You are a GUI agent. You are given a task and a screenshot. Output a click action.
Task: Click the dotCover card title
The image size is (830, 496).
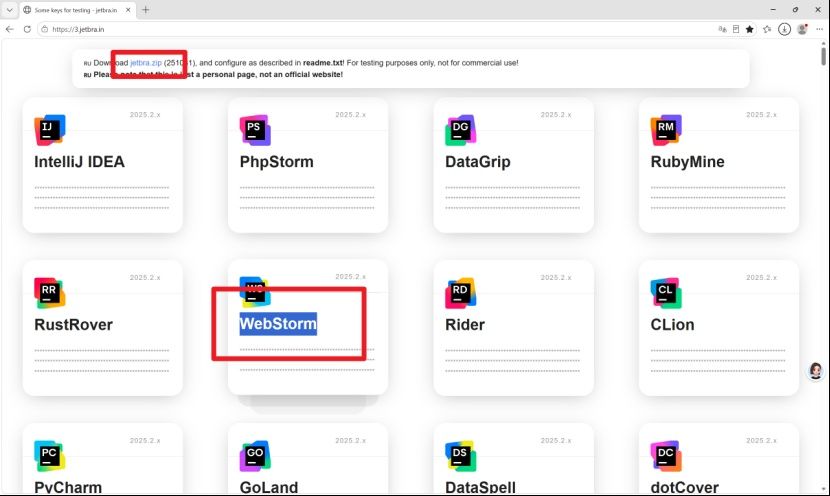pos(684,487)
